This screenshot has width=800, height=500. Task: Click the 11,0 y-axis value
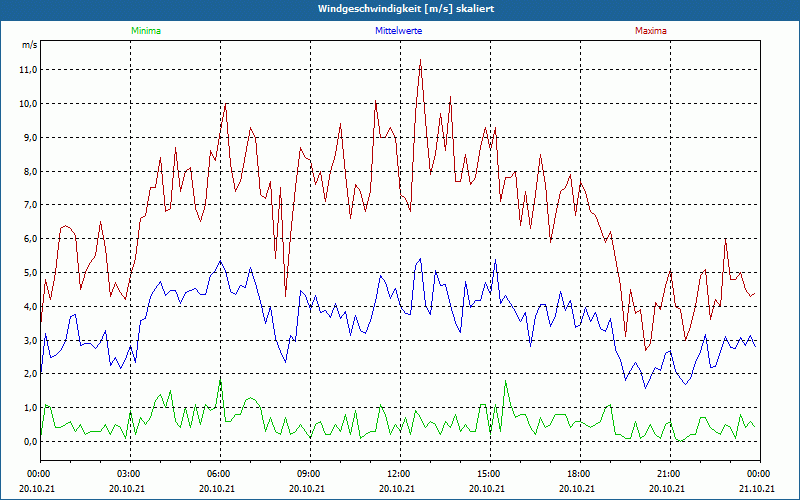click(x=29, y=69)
